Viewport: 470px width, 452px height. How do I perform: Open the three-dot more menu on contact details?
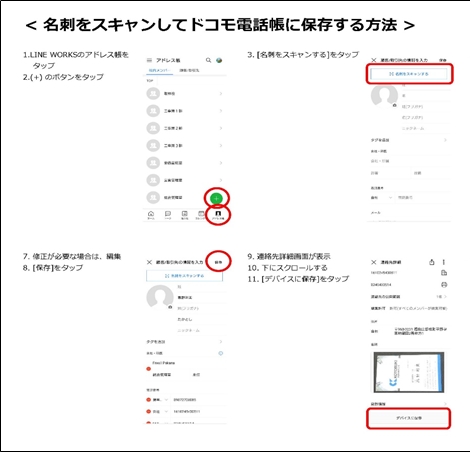(x=444, y=262)
